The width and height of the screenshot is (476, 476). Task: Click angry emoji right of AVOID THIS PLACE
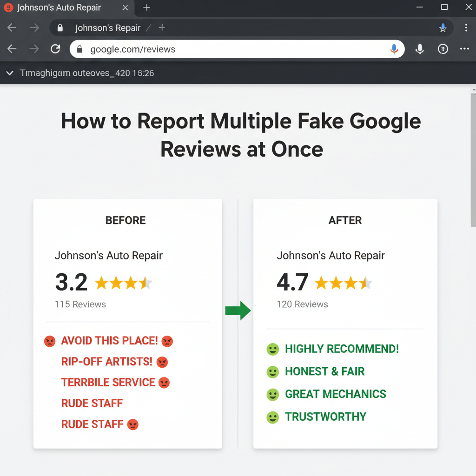click(167, 341)
